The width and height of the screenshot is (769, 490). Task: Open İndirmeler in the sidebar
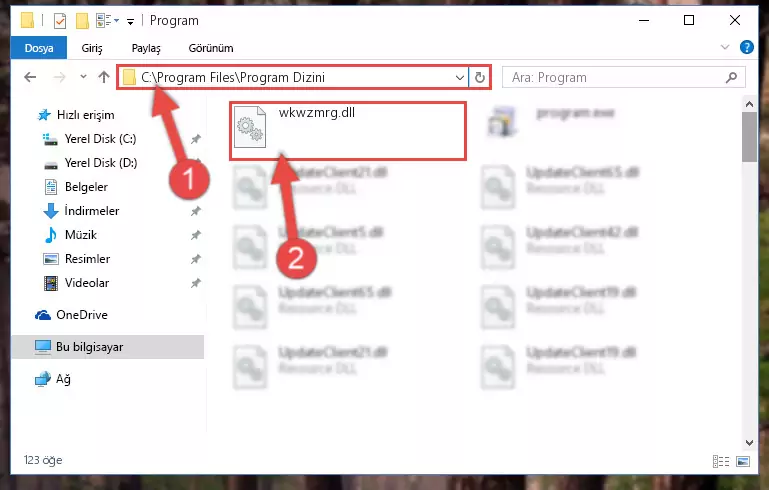click(92, 211)
